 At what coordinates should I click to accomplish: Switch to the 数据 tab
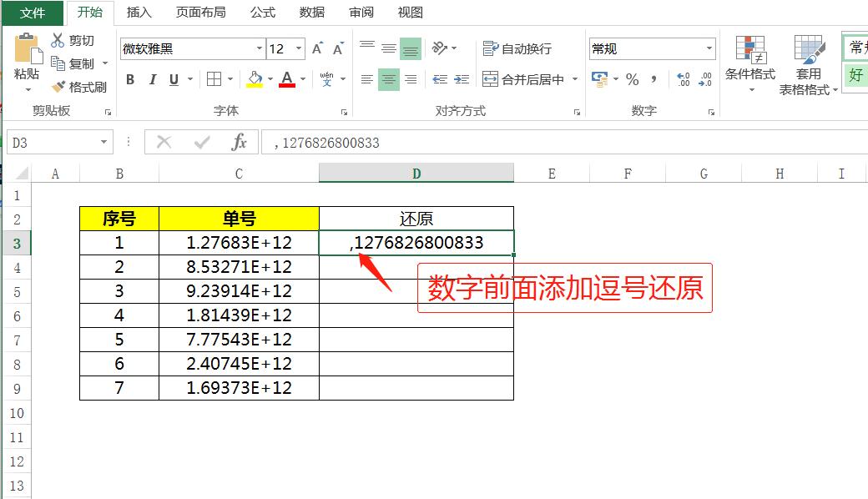coord(311,13)
